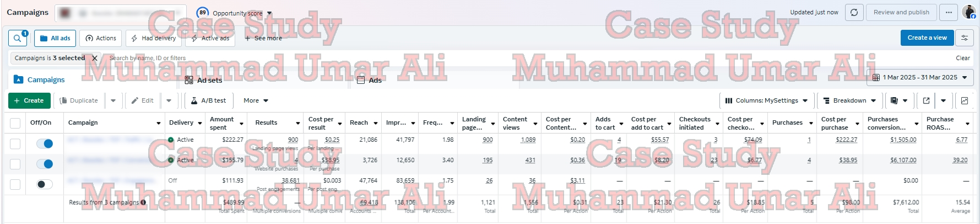Turn on the third campaign's off switch
Image resolution: width=980 pixels, height=224 pixels.
point(44,184)
